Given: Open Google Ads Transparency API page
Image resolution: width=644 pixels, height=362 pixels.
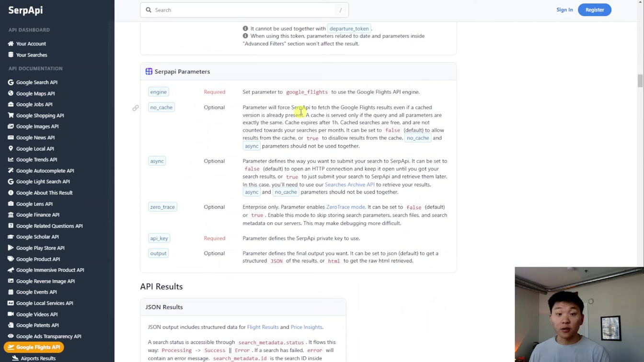Looking at the screenshot, I should [x=49, y=336].
